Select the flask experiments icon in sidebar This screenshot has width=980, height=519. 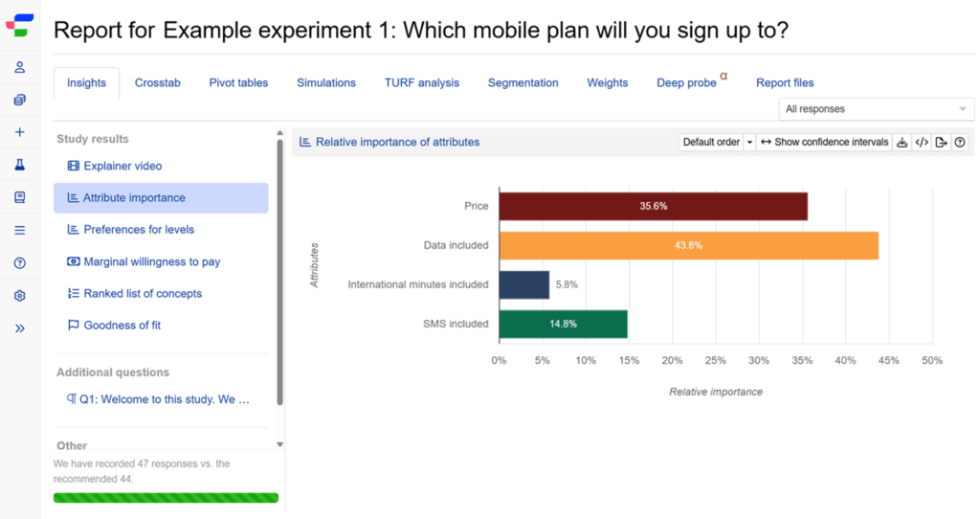click(20, 165)
